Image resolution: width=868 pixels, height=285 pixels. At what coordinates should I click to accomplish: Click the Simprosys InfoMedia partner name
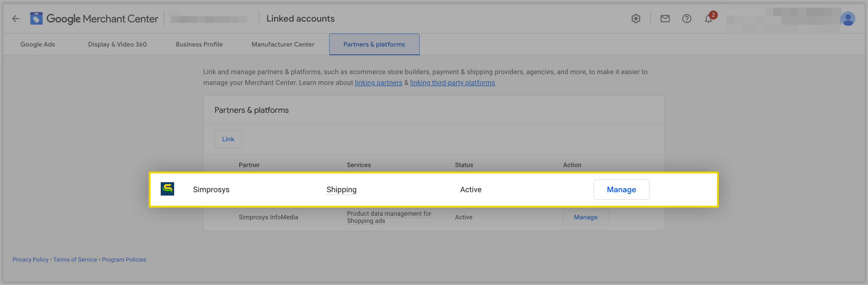coord(268,217)
